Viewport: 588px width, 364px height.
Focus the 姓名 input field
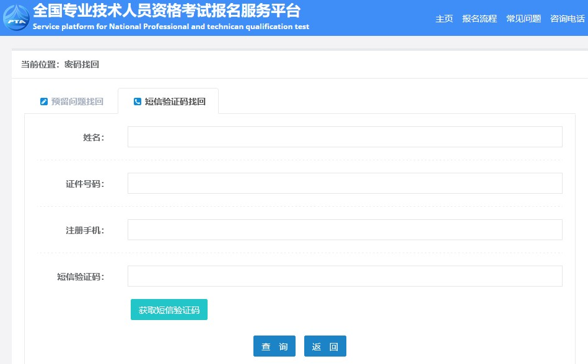click(x=344, y=137)
